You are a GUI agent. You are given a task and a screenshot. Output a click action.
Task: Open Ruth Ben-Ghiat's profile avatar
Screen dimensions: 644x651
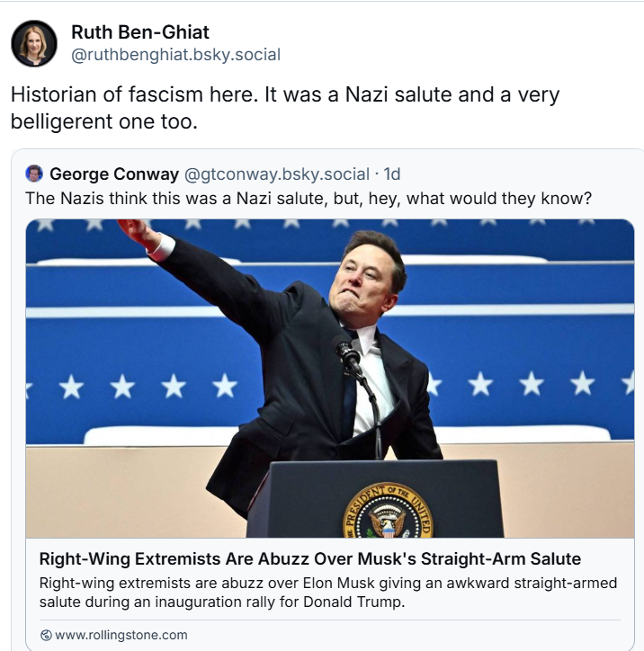pyautogui.click(x=34, y=43)
